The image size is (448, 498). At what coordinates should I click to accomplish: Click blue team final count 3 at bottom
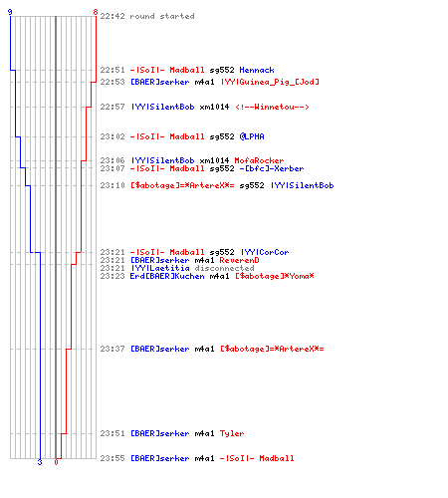(x=40, y=462)
